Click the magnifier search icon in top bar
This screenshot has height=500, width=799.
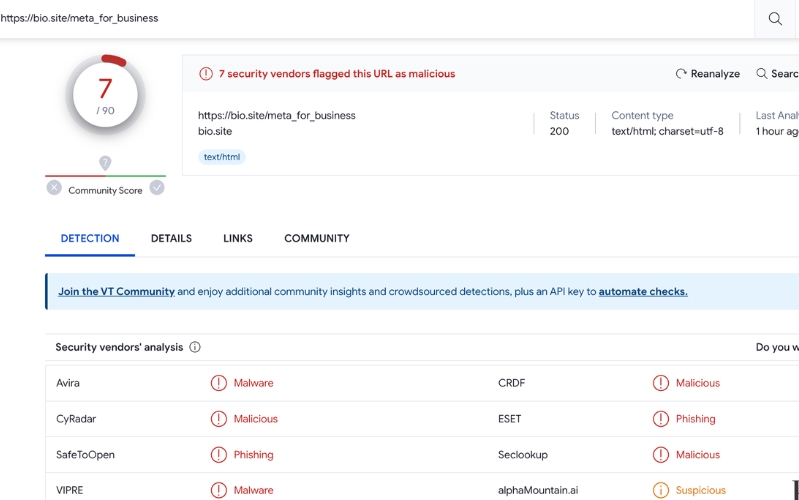[x=775, y=18]
